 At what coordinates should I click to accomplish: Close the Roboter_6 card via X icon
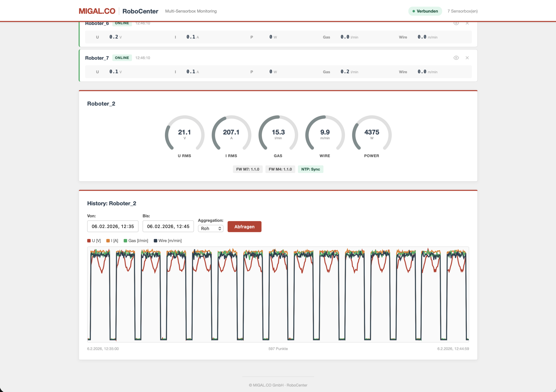point(467,23)
